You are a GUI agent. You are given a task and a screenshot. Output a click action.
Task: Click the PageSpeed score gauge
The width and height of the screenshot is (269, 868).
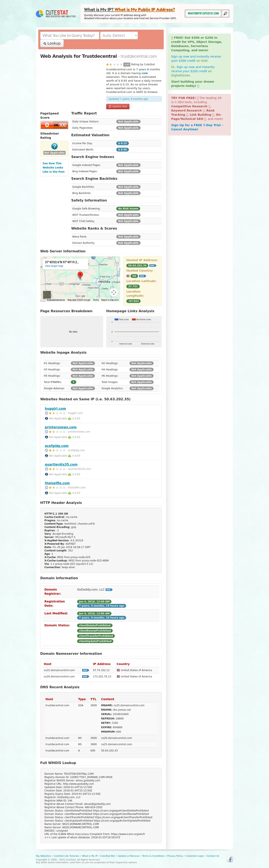coord(54,125)
